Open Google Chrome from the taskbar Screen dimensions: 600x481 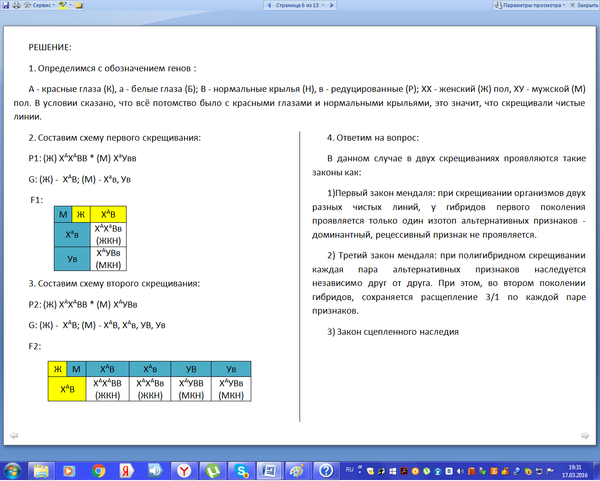click(x=99, y=469)
